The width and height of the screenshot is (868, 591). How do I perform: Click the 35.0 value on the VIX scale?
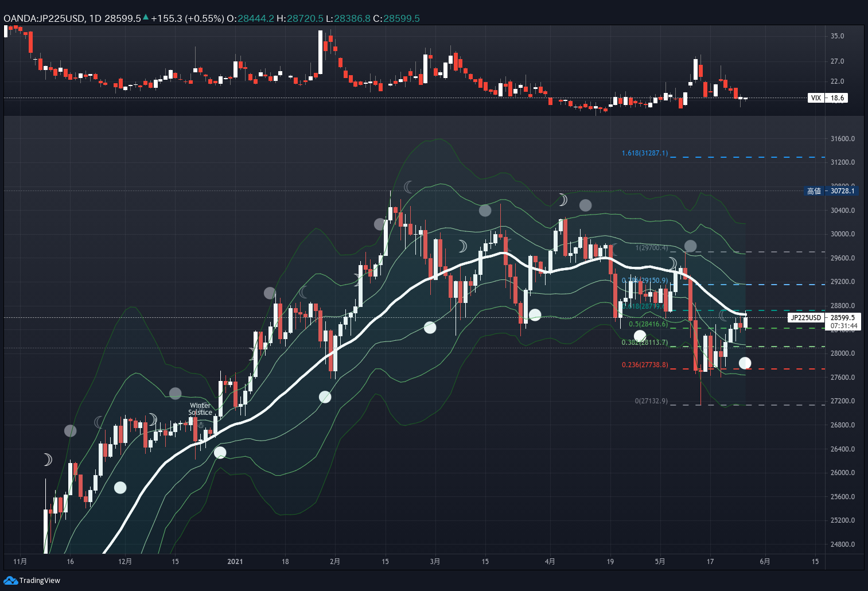837,36
